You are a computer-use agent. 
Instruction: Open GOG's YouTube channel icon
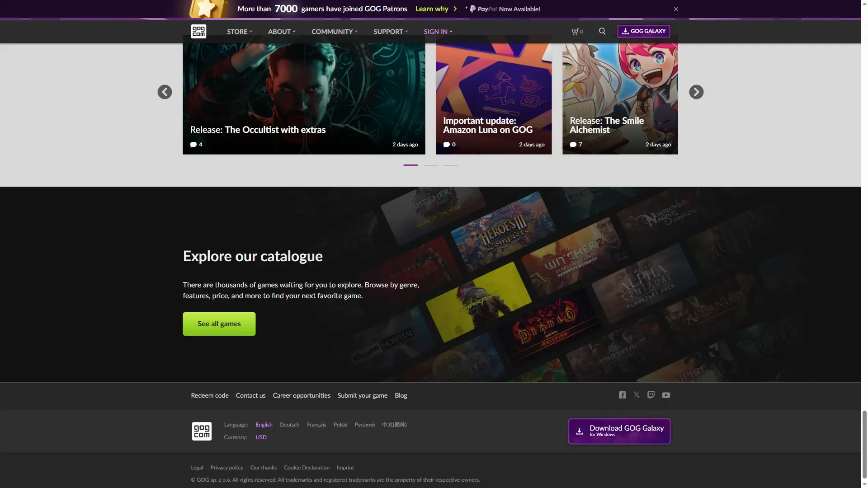[666, 395]
